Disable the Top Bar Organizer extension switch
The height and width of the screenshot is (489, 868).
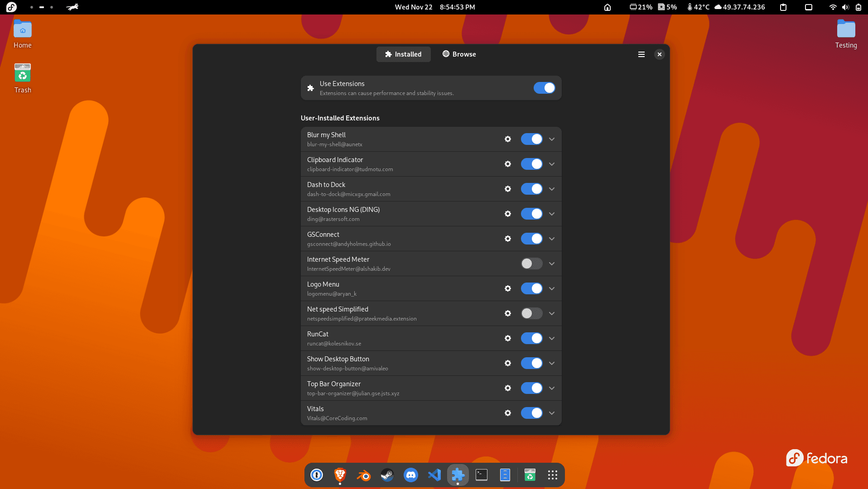(531, 388)
